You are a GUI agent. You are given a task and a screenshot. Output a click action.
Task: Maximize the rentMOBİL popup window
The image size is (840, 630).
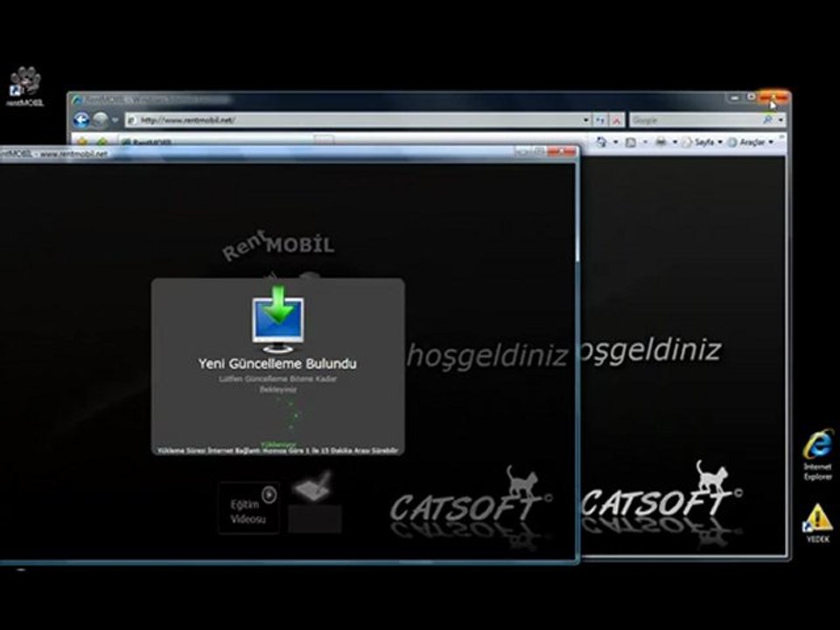[538, 152]
